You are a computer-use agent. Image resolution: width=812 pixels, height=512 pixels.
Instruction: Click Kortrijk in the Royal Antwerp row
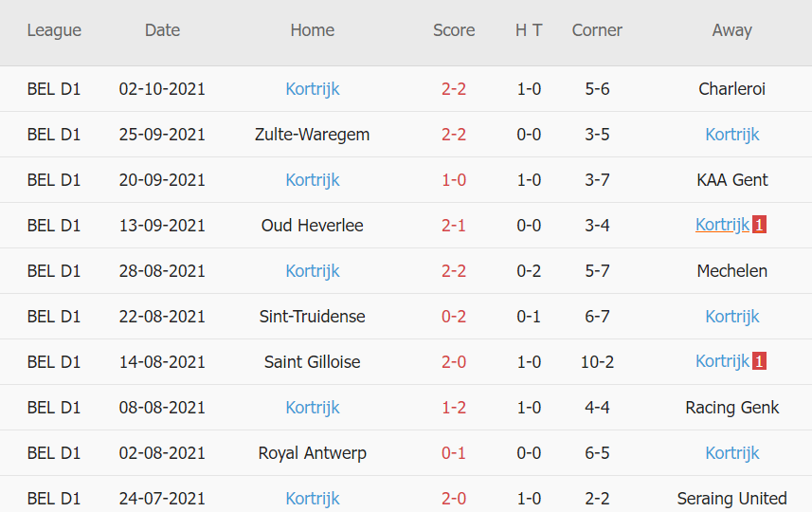click(x=732, y=453)
